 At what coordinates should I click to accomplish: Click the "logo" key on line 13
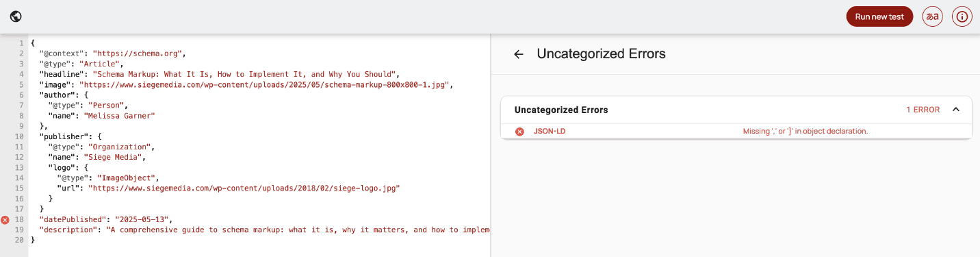(62, 167)
